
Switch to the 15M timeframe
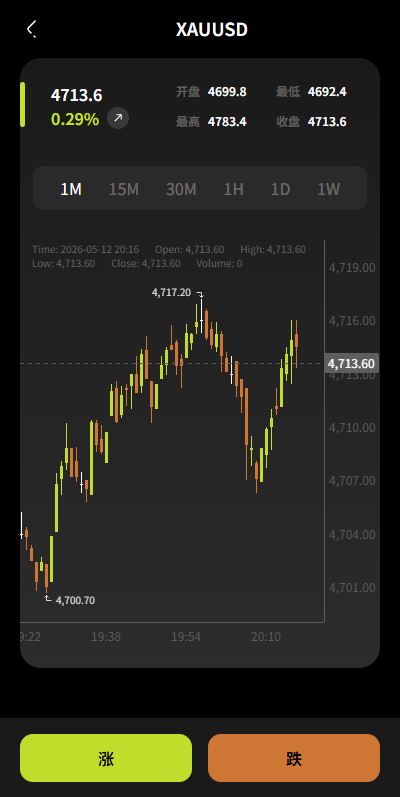click(124, 189)
